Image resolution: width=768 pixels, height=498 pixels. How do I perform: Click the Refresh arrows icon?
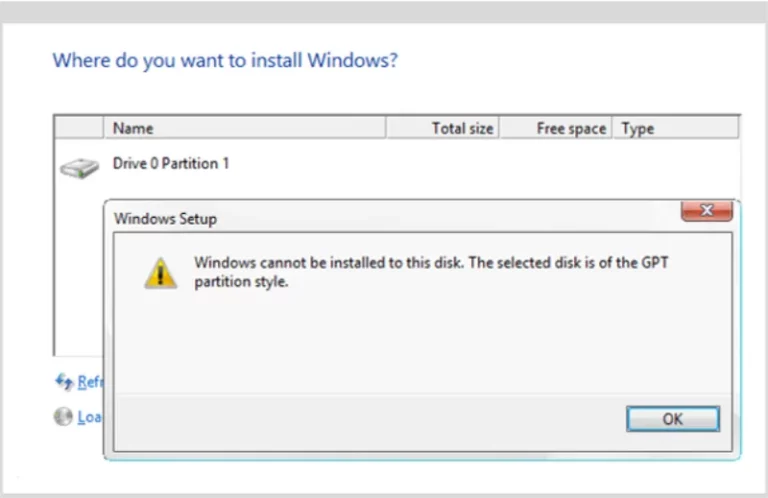(64, 381)
